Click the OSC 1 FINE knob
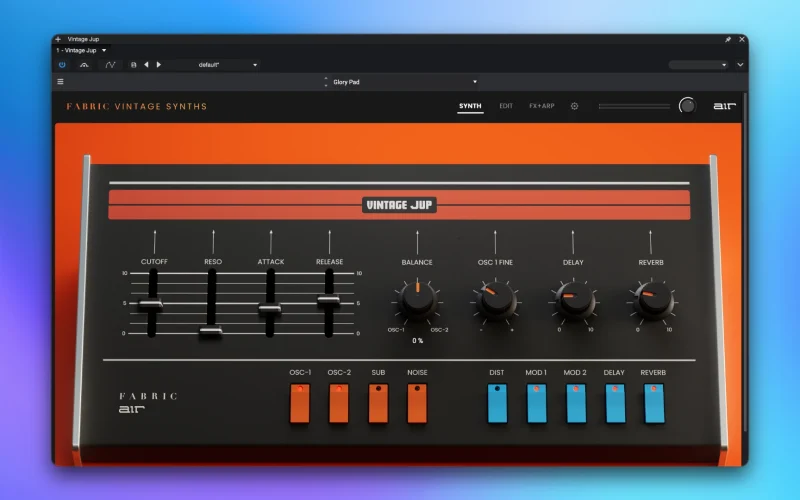The width and height of the screenshot is (800, 500). coord(496,299)
